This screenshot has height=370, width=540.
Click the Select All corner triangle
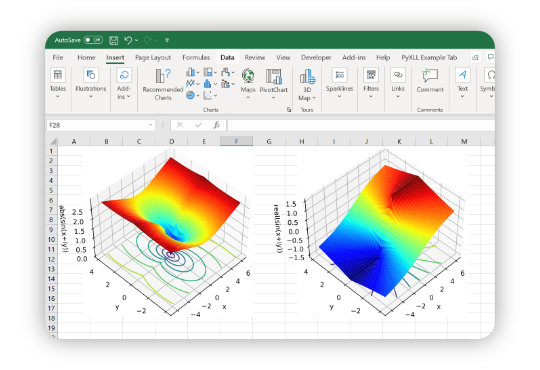click(x=53, y=141)
